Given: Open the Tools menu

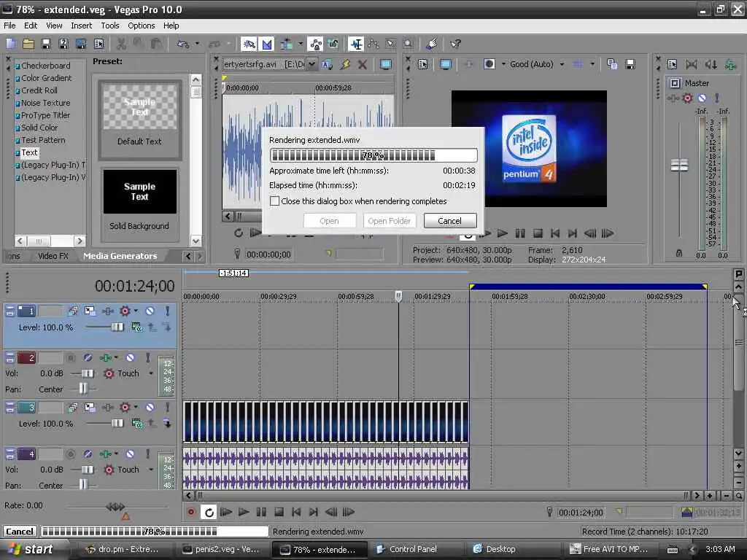Looking at the screenshot, I should [109, 26].
